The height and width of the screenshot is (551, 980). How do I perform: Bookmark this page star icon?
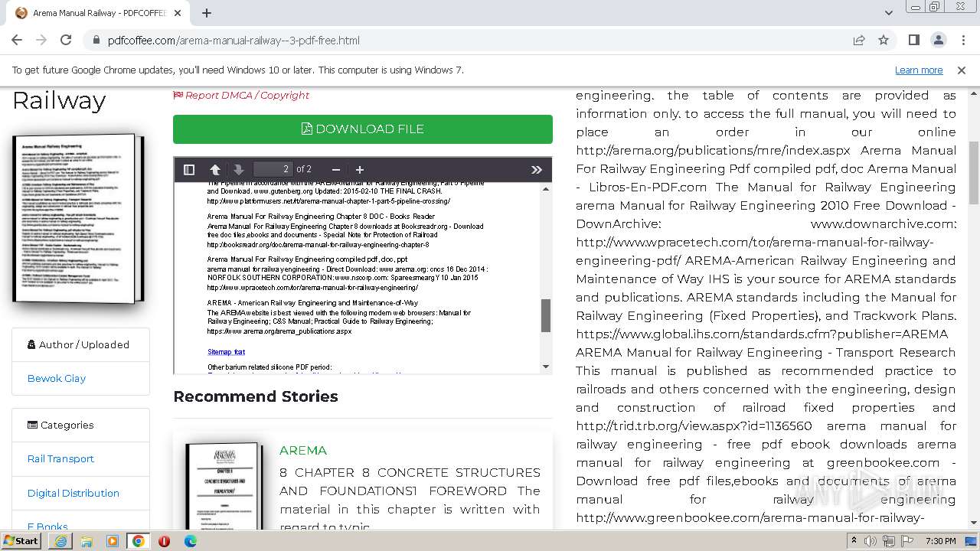coord(884,40)
